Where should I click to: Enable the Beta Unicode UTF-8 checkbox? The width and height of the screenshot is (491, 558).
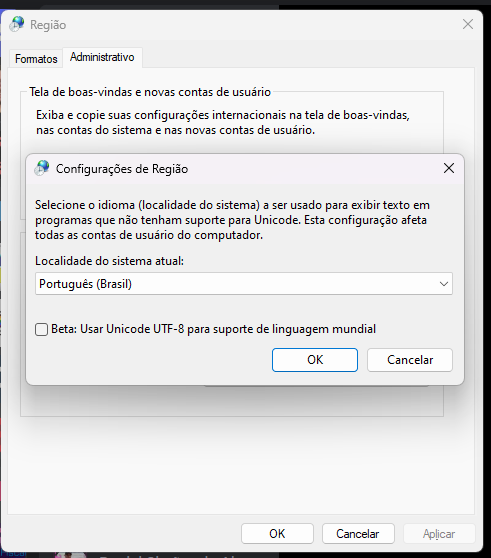click(x=42, y=329)
